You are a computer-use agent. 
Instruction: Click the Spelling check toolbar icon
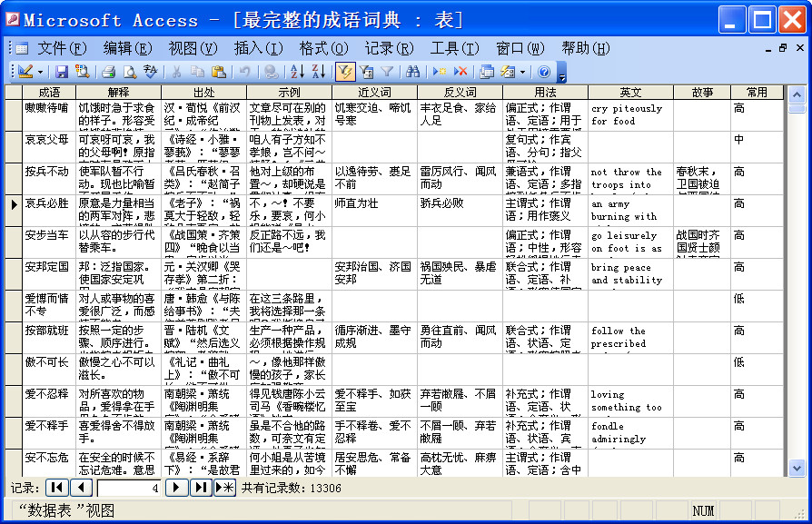click(x=153, y=73)
